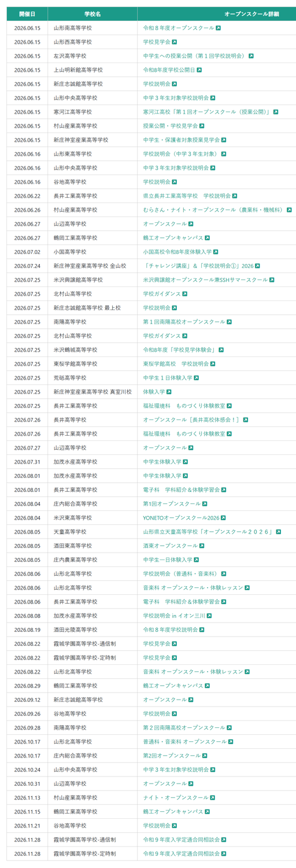Click external-link icon after YONETOオープンスクール2026
This screenshot has width=296, height=868.
tap(223, 518)
